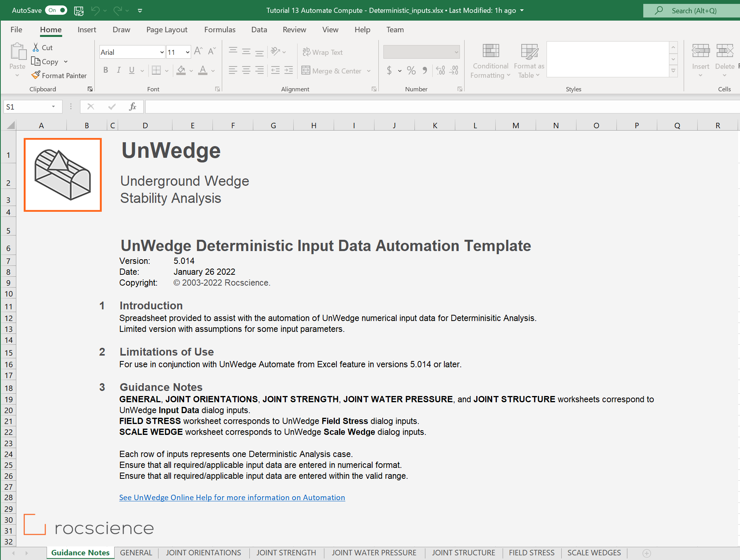Click Percent Style icon

point(411,70)
